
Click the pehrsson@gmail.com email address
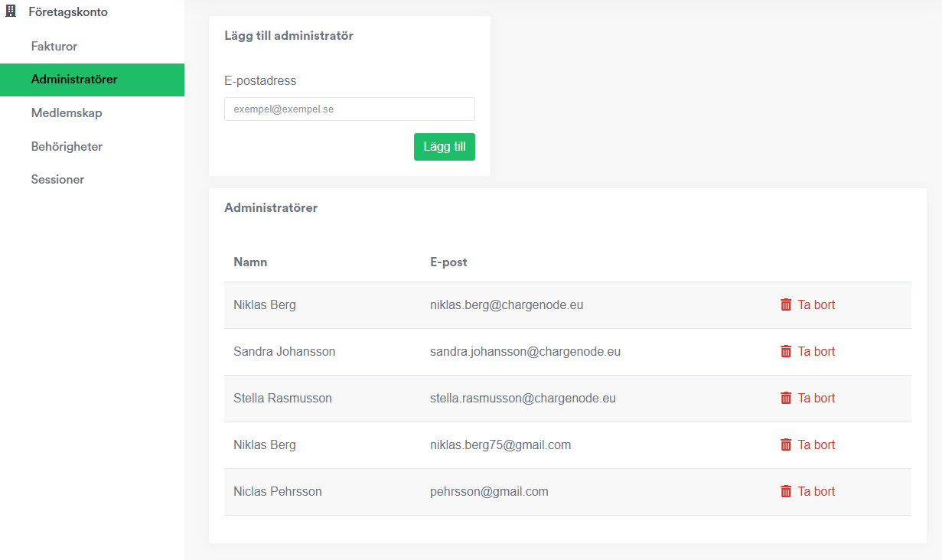489,492
